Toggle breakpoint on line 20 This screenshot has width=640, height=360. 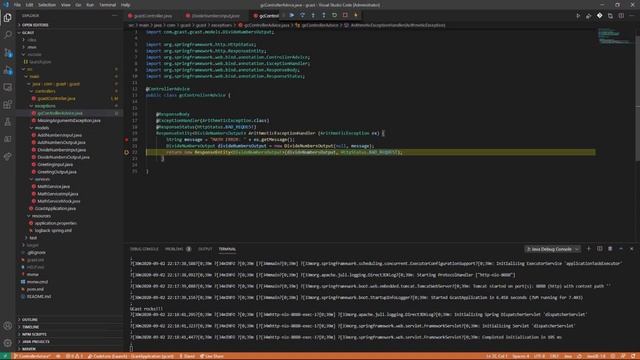pos(127,140)
